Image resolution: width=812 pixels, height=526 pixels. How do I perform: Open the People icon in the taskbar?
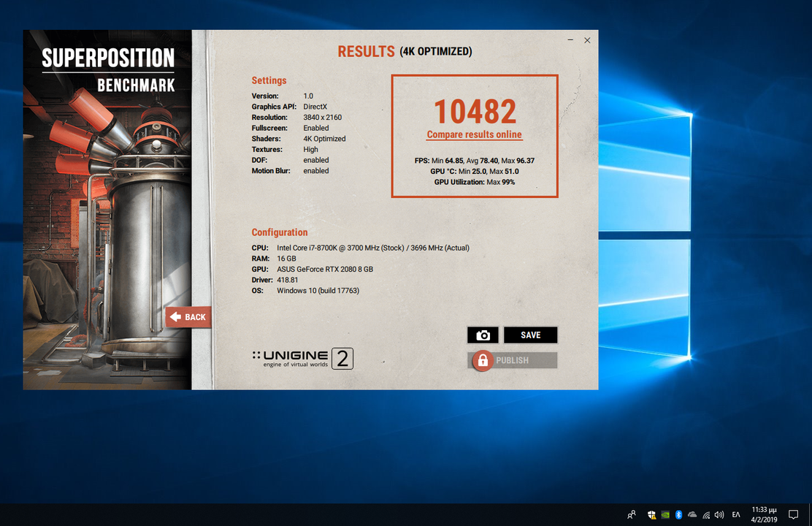click(x=631, y=514)
